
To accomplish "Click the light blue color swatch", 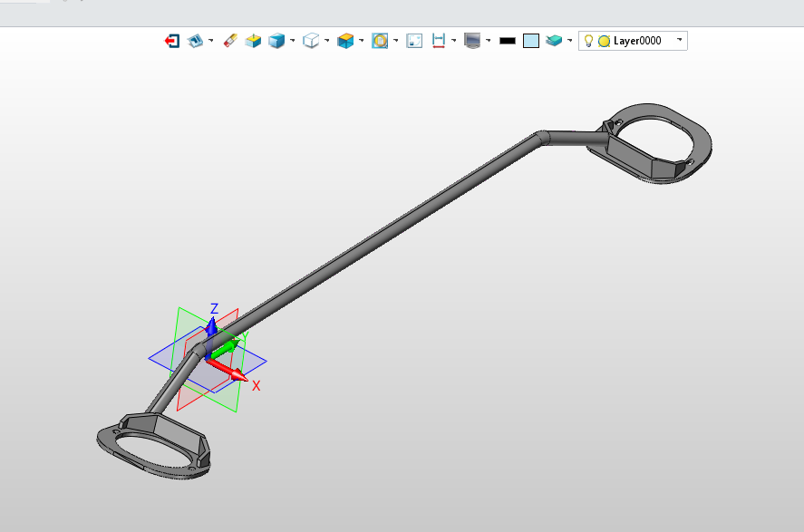I will pyautogui.click(x=531, y=41).
